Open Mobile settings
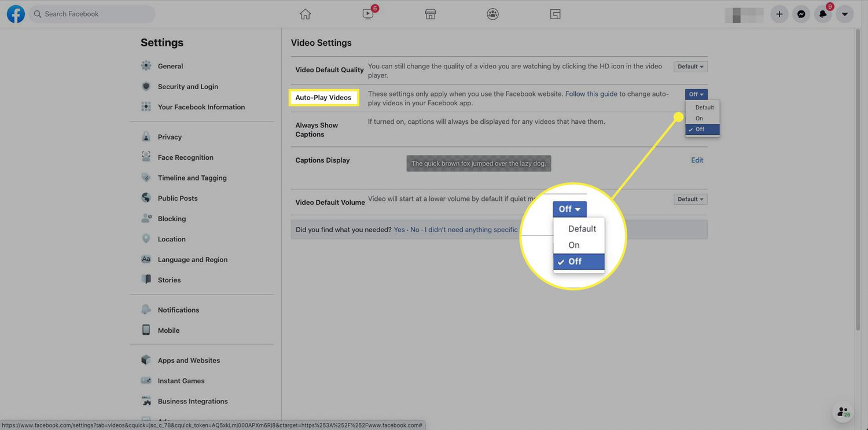868x430 pixels. 169,330
